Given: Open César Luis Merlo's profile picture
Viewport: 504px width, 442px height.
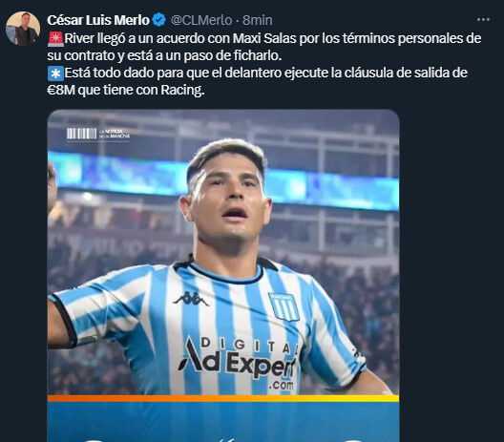Looking at the screenshot, I should (x=23, y=29).
